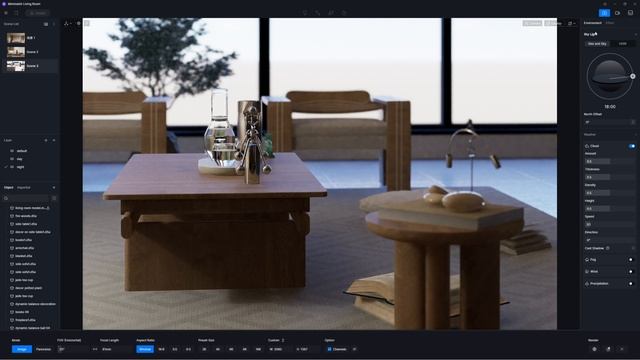The width and height of the screenshot is (640, 360).
Task: Select Image mode button
Action: (x=22, y=349)
